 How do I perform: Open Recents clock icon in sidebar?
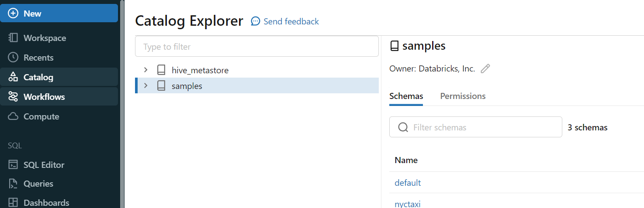(13, 58)
